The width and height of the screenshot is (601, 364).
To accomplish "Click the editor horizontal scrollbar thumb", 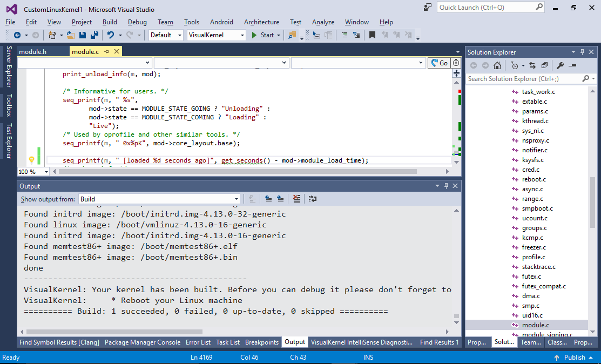I will click(x=238, y=172).
